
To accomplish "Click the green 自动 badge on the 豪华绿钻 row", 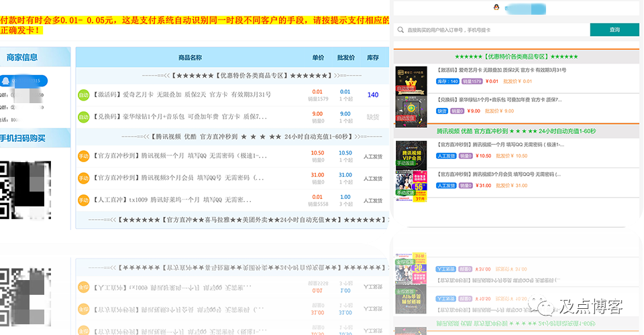I will tap(84, 117).
